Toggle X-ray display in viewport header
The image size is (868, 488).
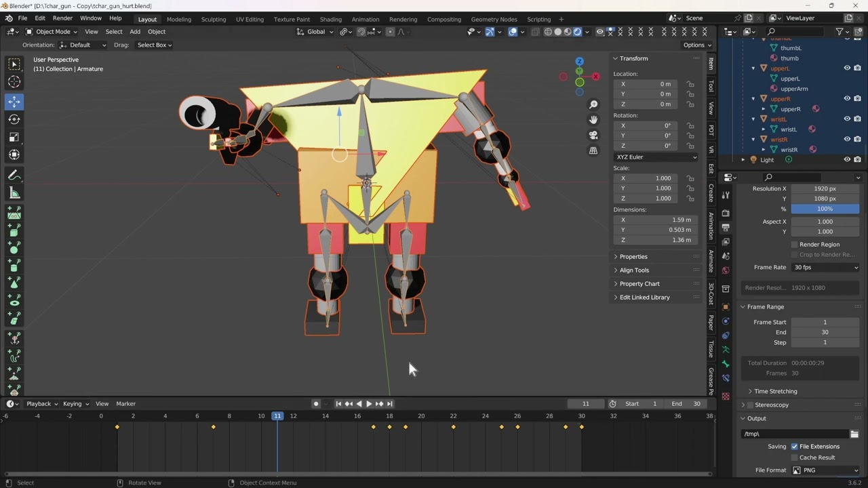coord(535,31)
